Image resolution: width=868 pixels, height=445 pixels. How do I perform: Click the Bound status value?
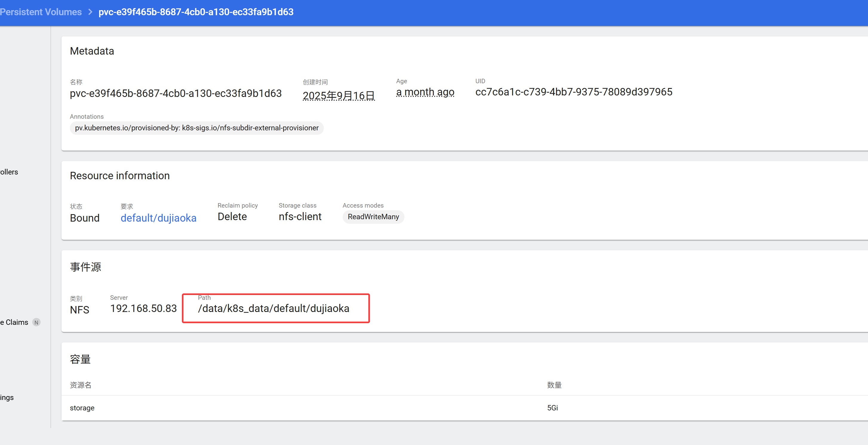(84, 218)
